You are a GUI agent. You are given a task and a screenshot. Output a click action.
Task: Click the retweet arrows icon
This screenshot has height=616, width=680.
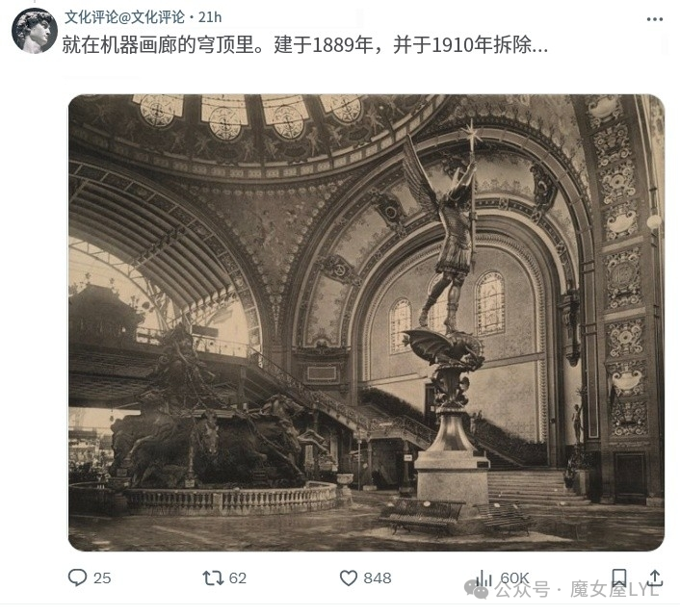213,577
